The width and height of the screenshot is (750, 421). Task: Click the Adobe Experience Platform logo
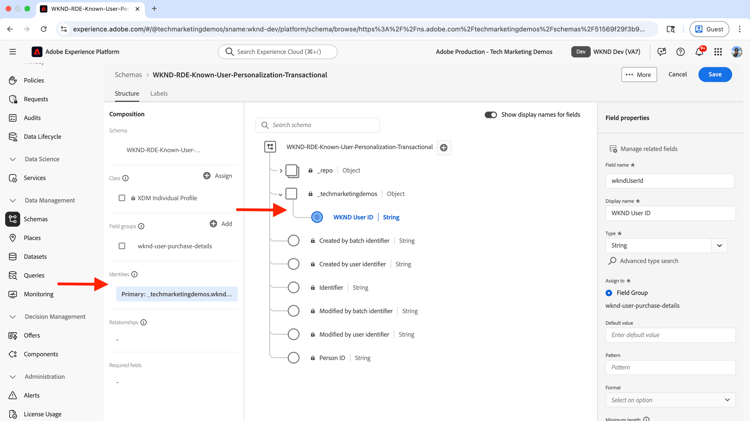pyautogui.click(x=37, y=52)
